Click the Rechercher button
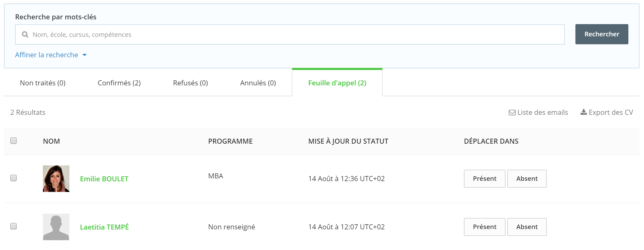The height and width of the screenshot is (250, 644). tap(602, 34)
